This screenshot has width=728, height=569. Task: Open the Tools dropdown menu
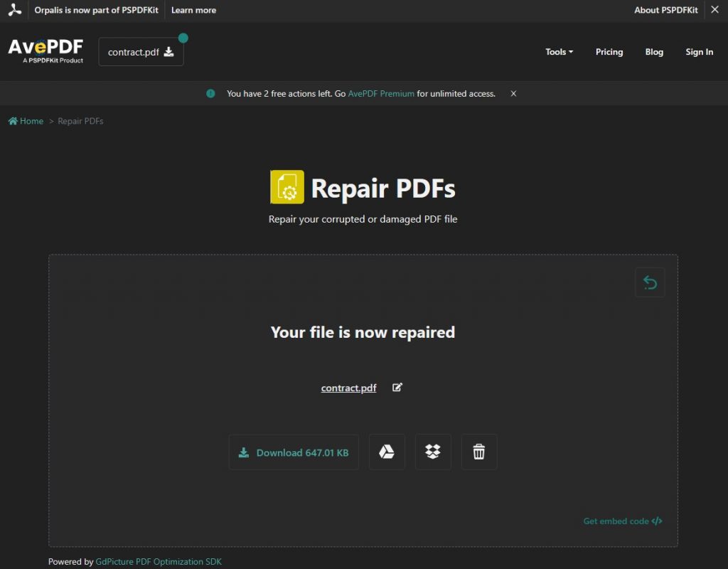(559, 52)
